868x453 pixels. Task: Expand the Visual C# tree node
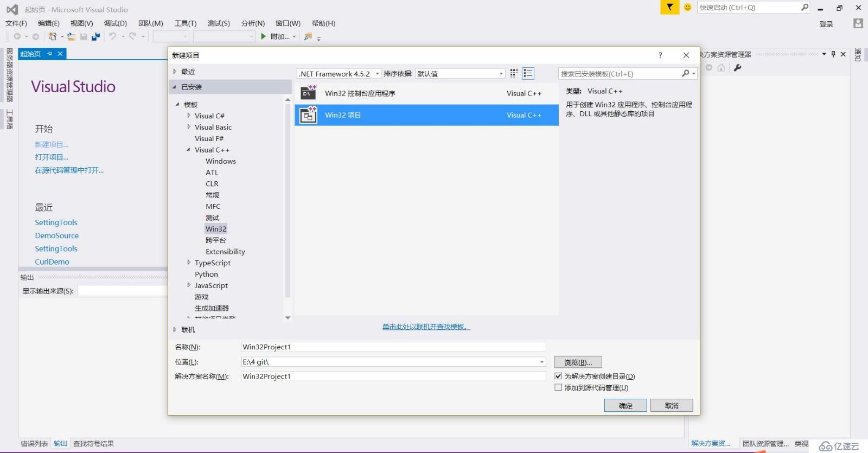point(189,116)
